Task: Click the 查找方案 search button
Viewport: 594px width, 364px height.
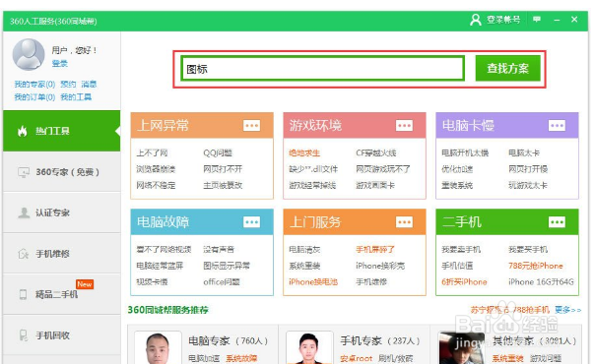Action: [508, 68]
